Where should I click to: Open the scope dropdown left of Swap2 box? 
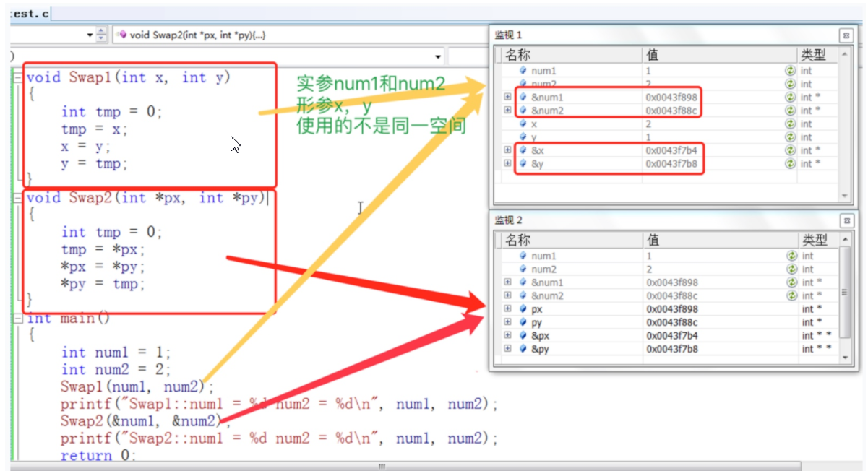click(90, 35)
